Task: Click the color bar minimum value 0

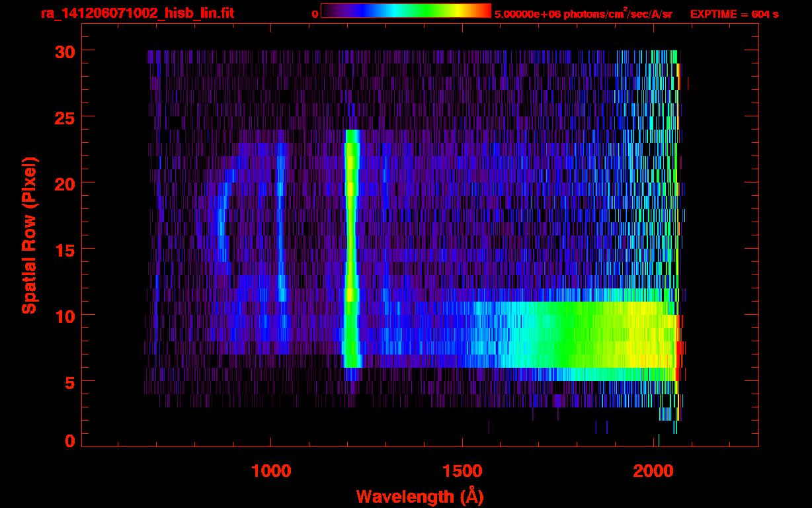Action: point(315,13)
